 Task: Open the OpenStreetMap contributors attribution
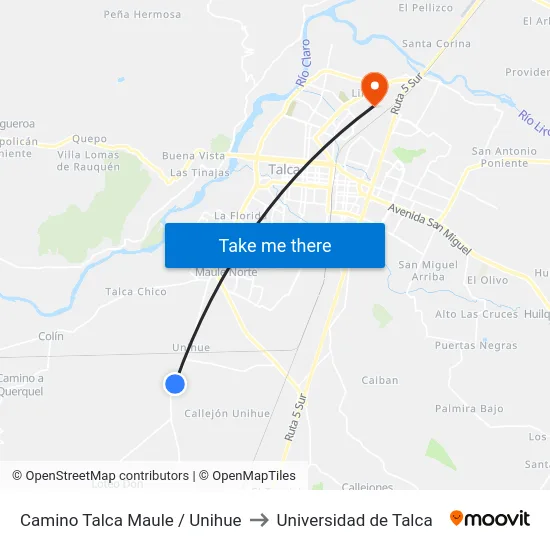[100, 476]
